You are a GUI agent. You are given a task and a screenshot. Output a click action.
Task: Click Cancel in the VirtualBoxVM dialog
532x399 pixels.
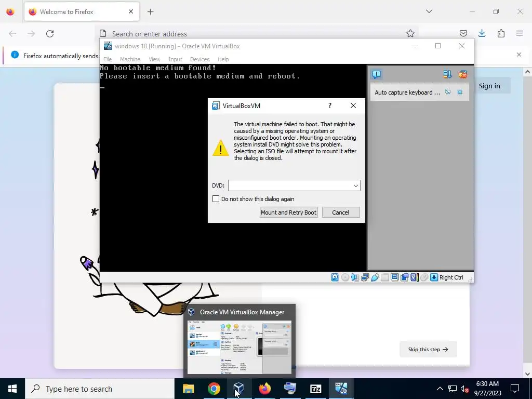(341, 212)
